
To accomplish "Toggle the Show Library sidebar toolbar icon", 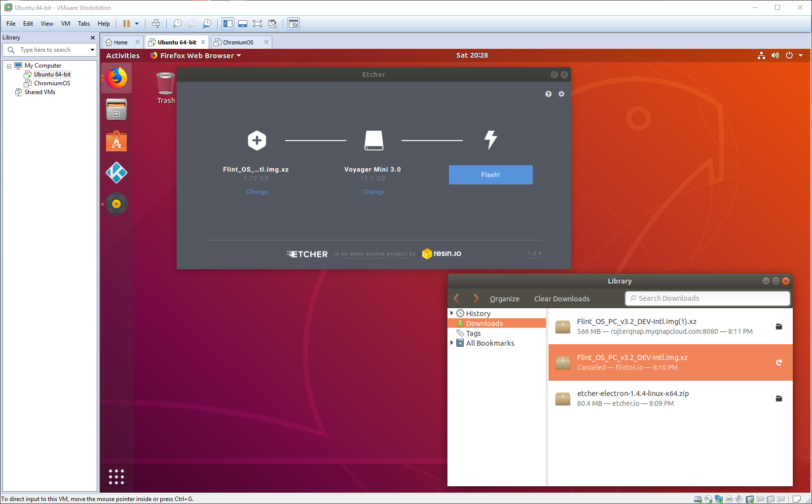I will click(228, 24).
